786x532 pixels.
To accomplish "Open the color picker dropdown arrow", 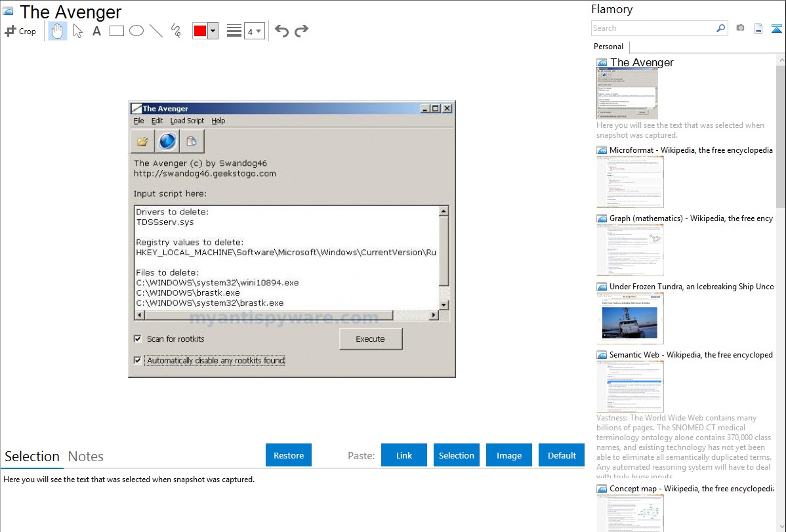I will (213, 31).
